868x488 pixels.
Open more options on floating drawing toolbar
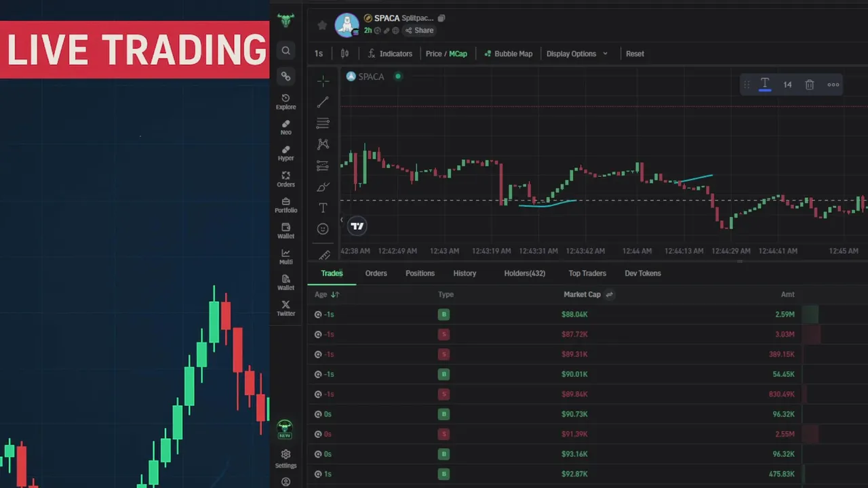(x=833, y=85)
